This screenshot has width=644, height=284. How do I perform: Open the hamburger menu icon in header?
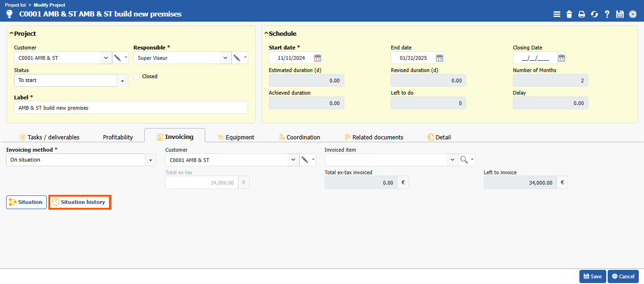557,14
